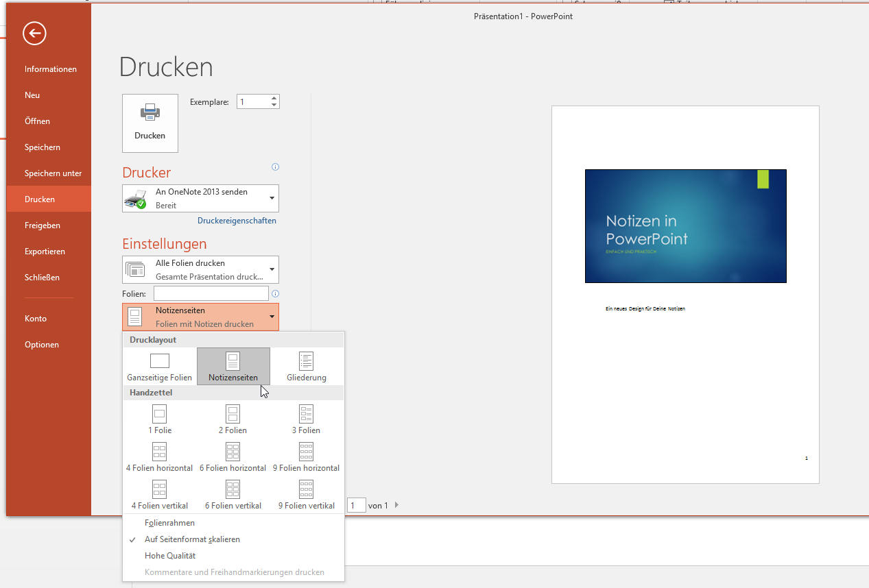Click the preview page number box
869x588 pixels.
pyautogui.click(x=357, y=506)
